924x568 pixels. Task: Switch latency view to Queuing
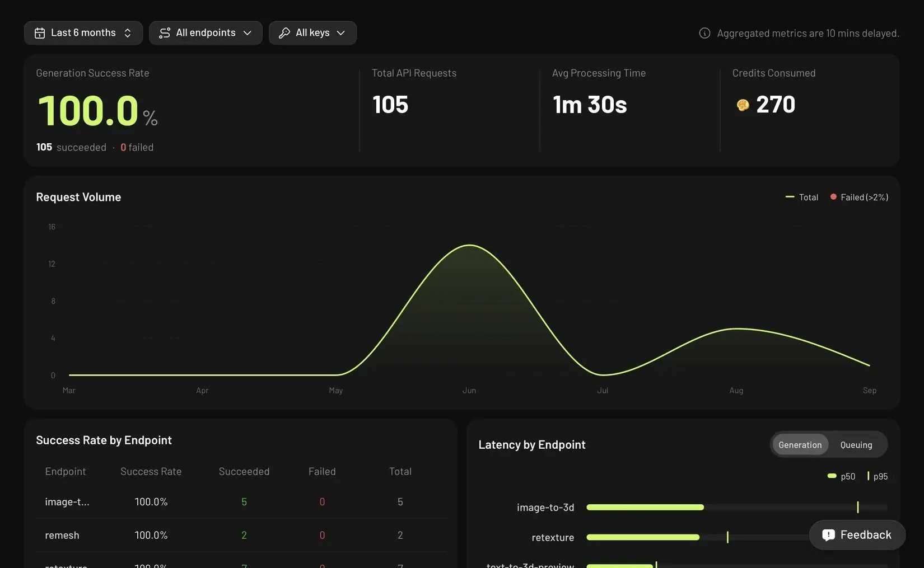(856, 445)
